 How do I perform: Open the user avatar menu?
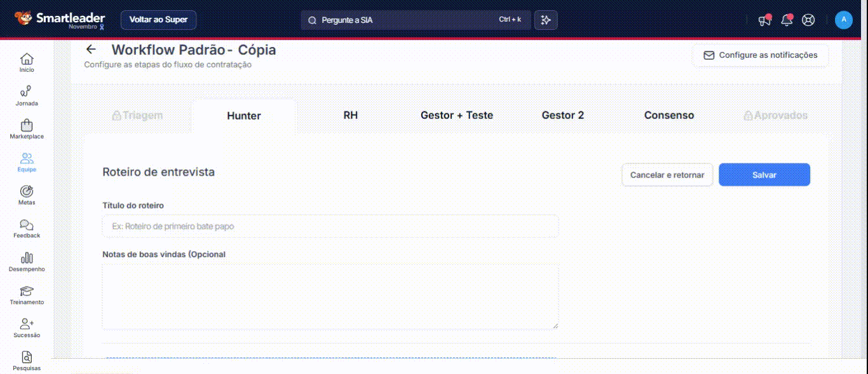tap(843, 20)
